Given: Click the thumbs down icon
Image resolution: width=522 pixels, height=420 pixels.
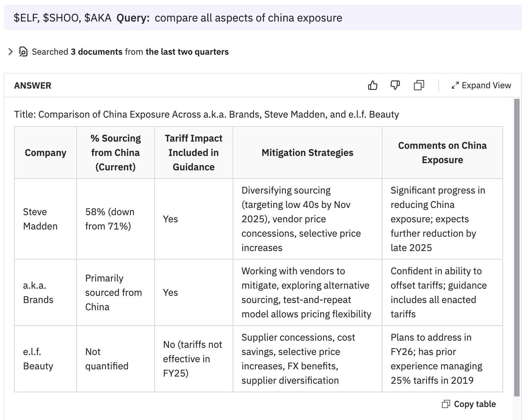Looking at the screenshot, I should (x=395, y=85).
